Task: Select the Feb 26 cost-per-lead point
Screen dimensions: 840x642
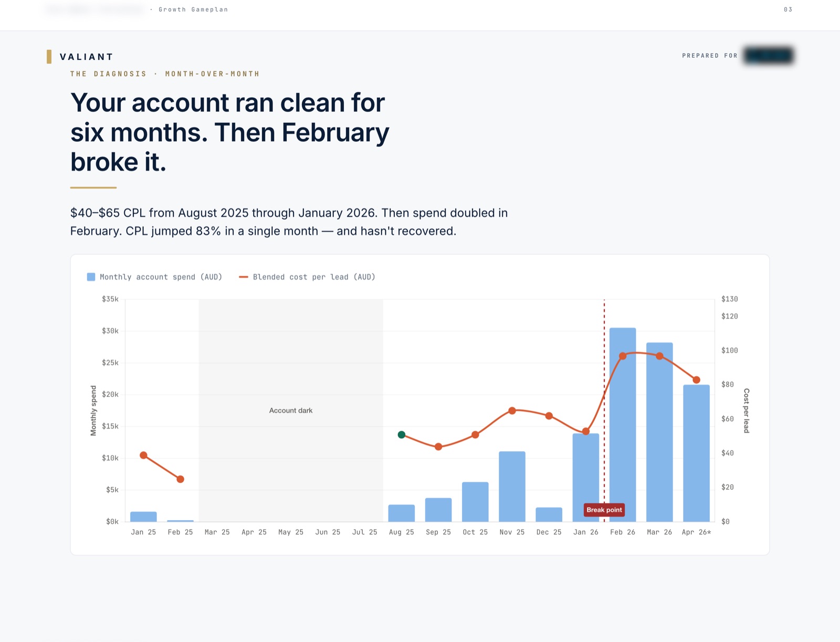Action: coord(623,356)
